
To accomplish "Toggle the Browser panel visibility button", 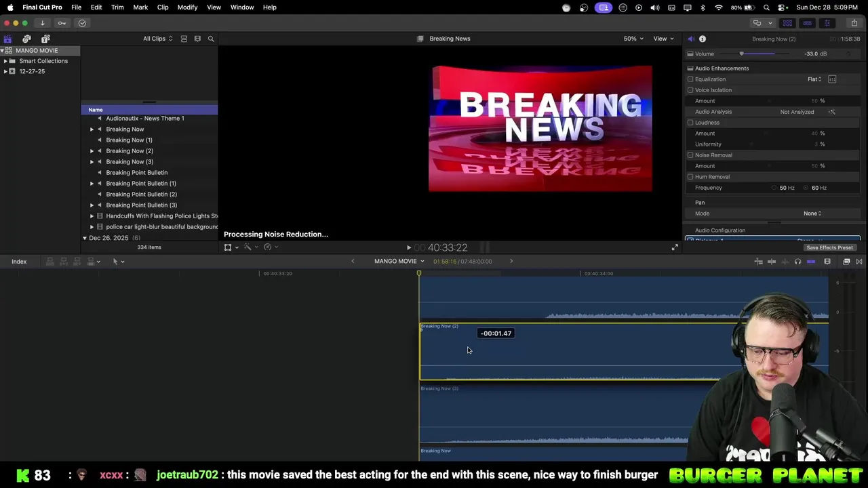I will click(787, 23).
